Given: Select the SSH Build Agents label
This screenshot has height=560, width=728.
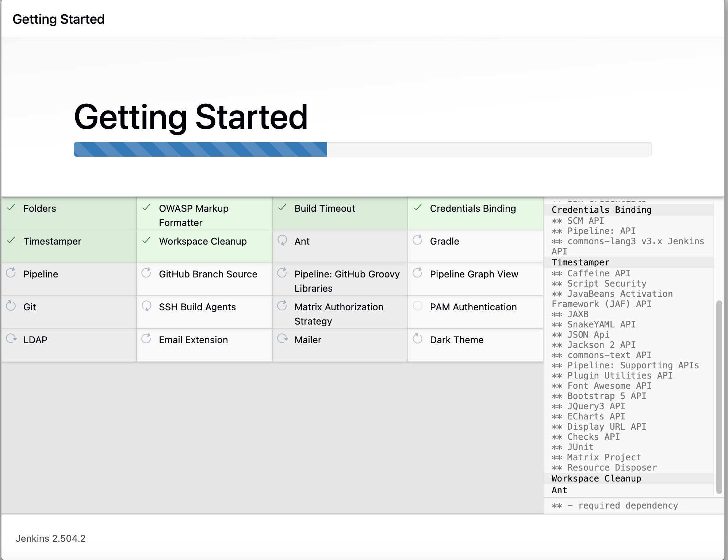Looking at the screenshot, I should pos(198,307).
